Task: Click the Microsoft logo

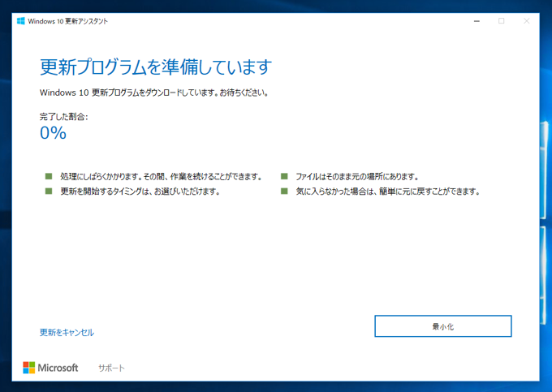Action: [50, 368]
